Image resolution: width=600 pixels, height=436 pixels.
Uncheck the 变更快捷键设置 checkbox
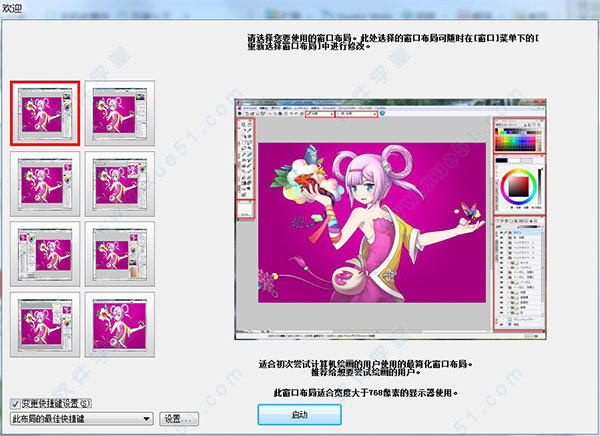click(x=14, y=403)
